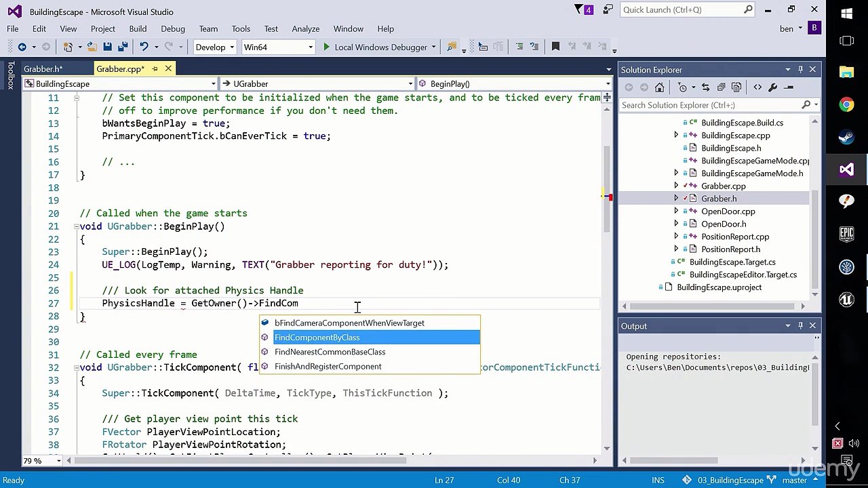
Task: Open the Build menu
Action: [x=138, y=28]
